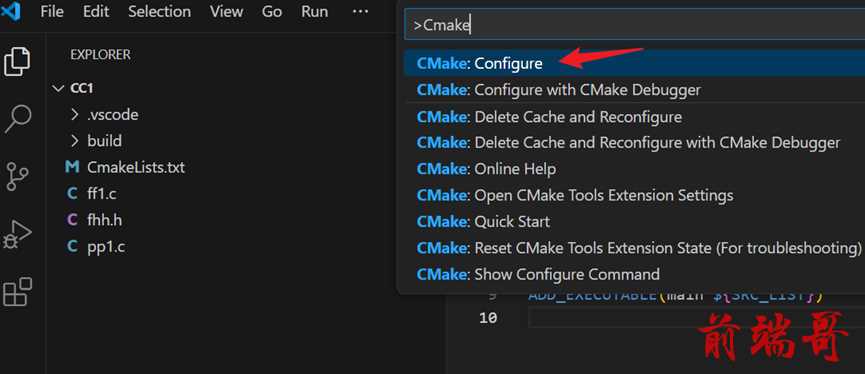Screen dimensions: 865x374
Task: Select CMake: Delete Cache and Reconfigure
Action: point(634,117)
